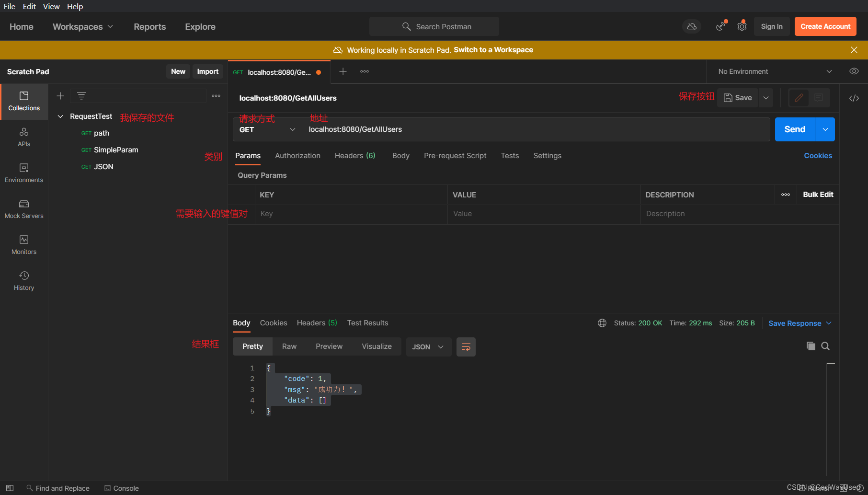The height and width of the screenshot is (495, 868).
Task: Add a new request tab with plus
Action: 343,71
